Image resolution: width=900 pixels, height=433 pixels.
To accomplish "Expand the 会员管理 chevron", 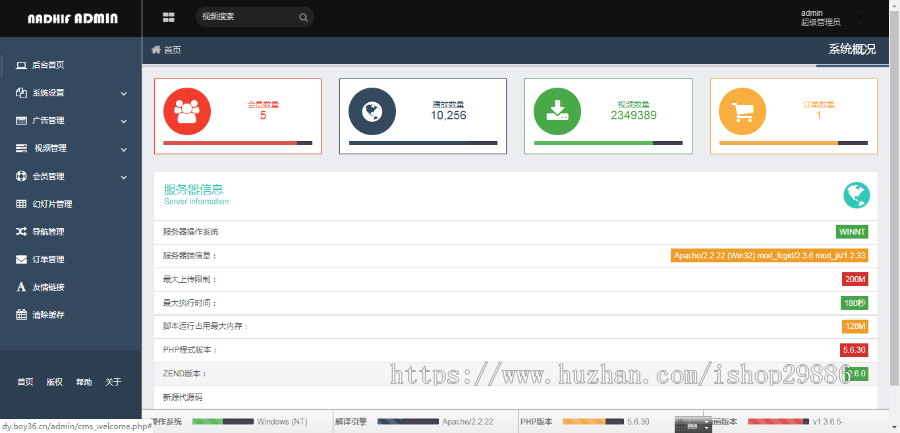I will (124, 177).
